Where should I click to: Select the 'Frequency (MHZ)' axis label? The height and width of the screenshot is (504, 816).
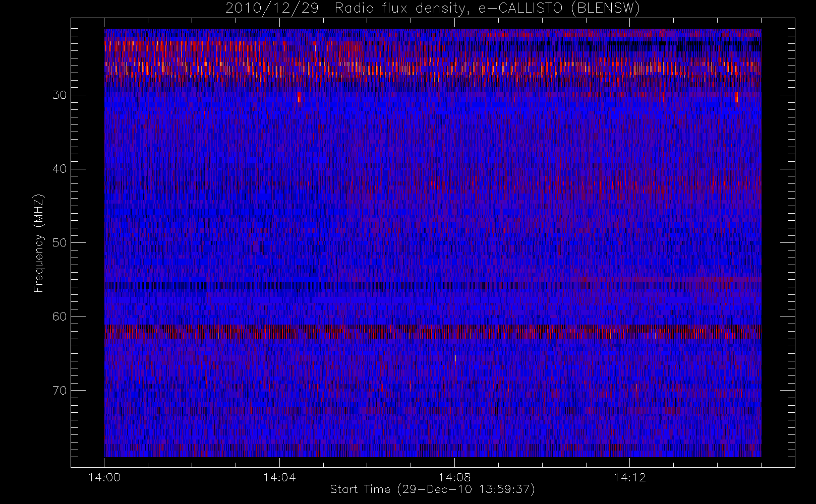click(39, 243)
